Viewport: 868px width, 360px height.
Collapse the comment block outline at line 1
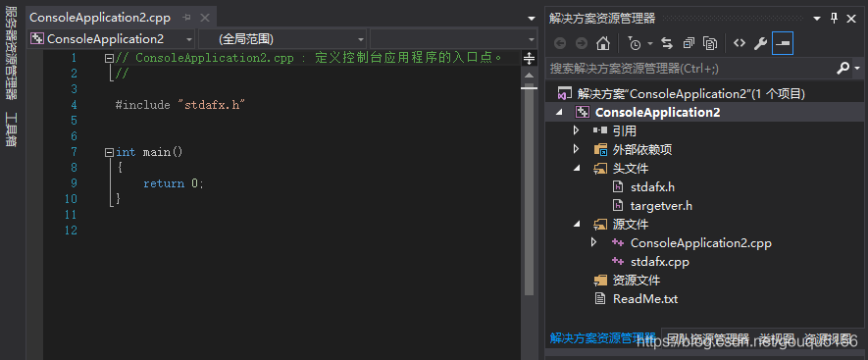tap(109, 58)
